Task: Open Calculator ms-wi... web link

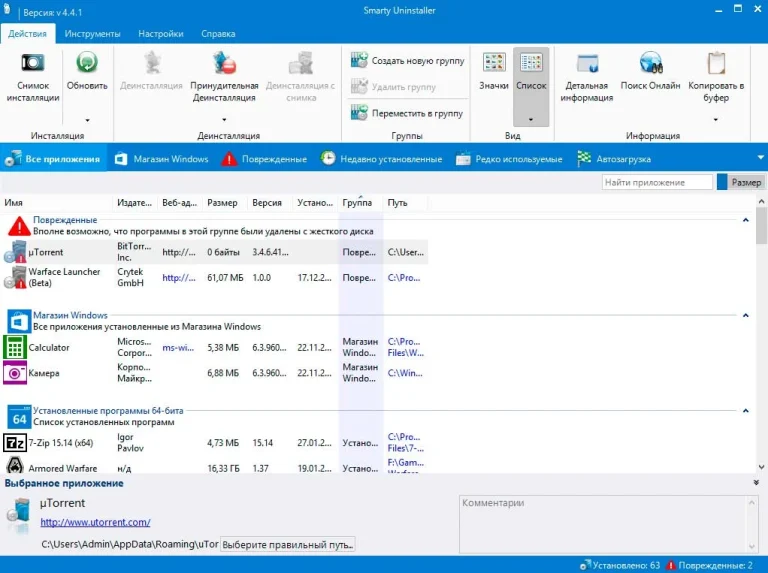Action: click(x=178, y=347)
